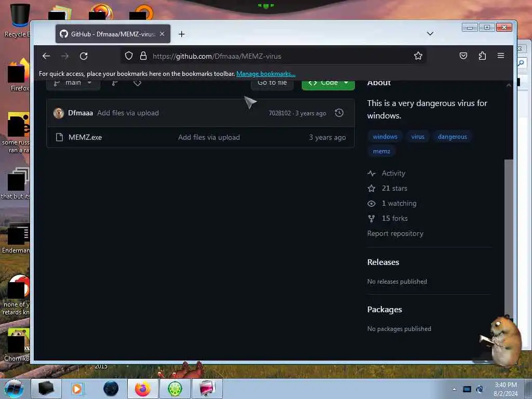This screenshot has height=399, width=532.
Task: View site security lock info
Action: click(143, 56)
